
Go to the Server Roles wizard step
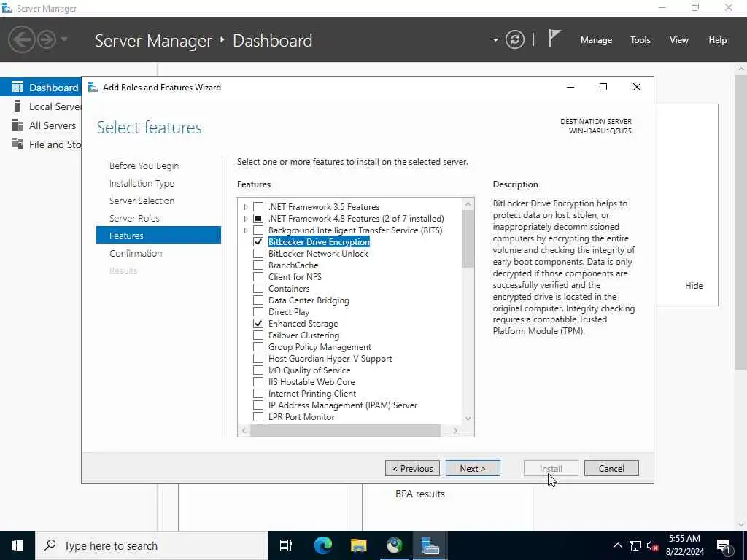[x=134, y=218]
